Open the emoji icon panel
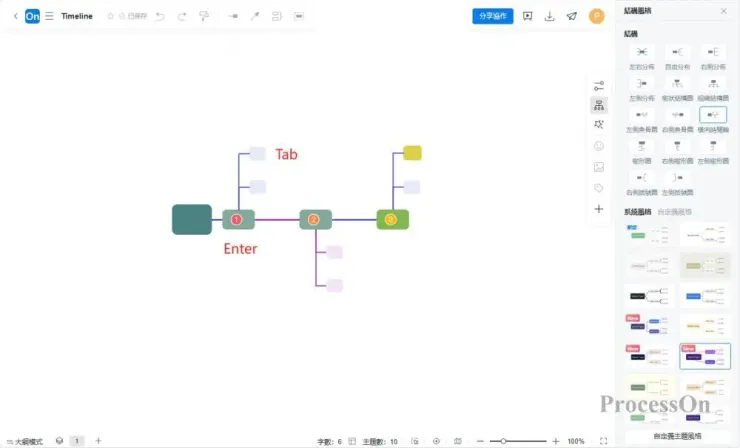Screen dimensions: 740x448 pyautogui.click(x=599, y=146)
